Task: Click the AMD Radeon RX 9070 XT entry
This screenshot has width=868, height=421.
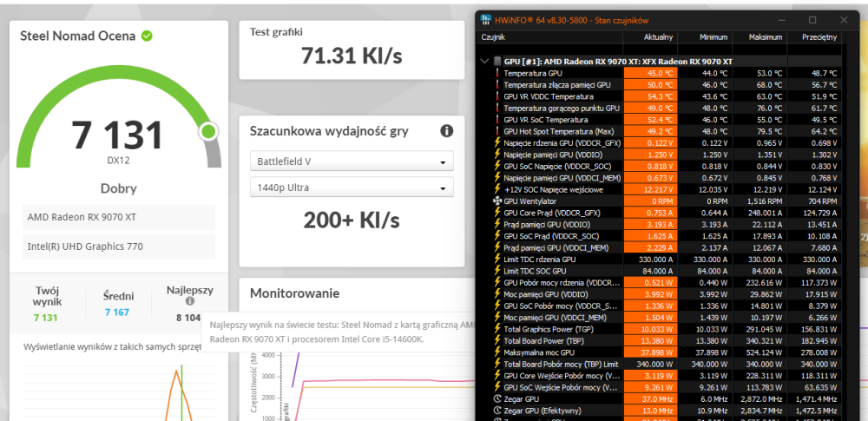Action: tap(118, 217)
